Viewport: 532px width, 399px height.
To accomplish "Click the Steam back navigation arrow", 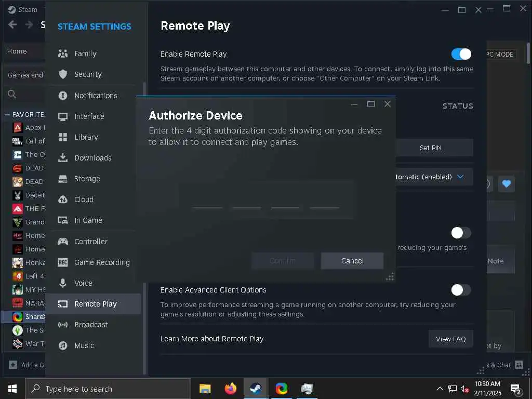I will tap(12, 24).
